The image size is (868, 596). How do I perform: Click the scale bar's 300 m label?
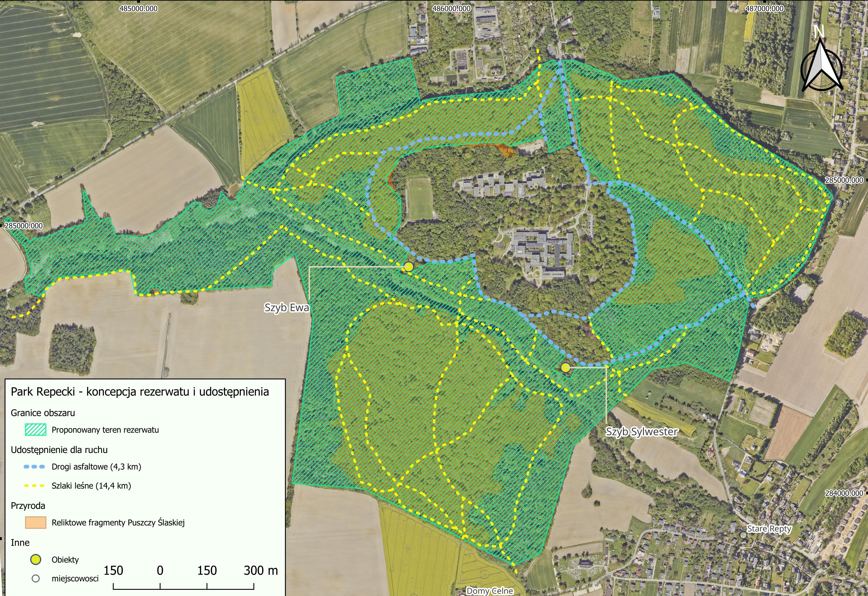260,571
